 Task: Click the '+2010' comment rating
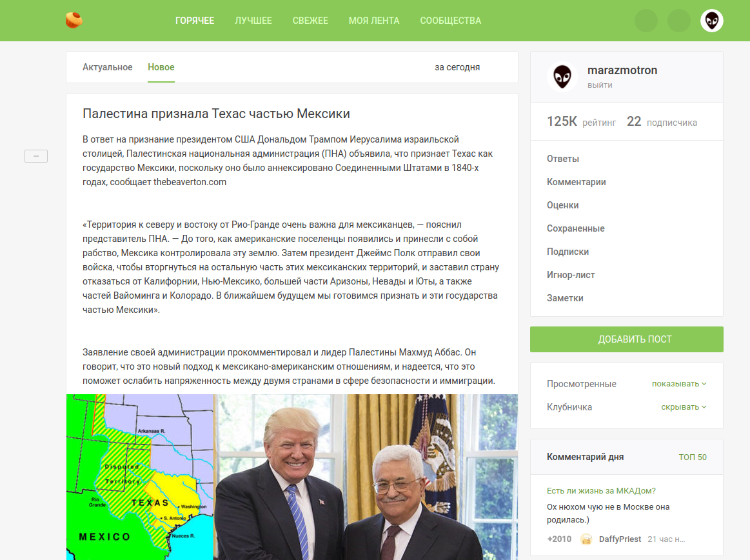[x=559, y=539]
